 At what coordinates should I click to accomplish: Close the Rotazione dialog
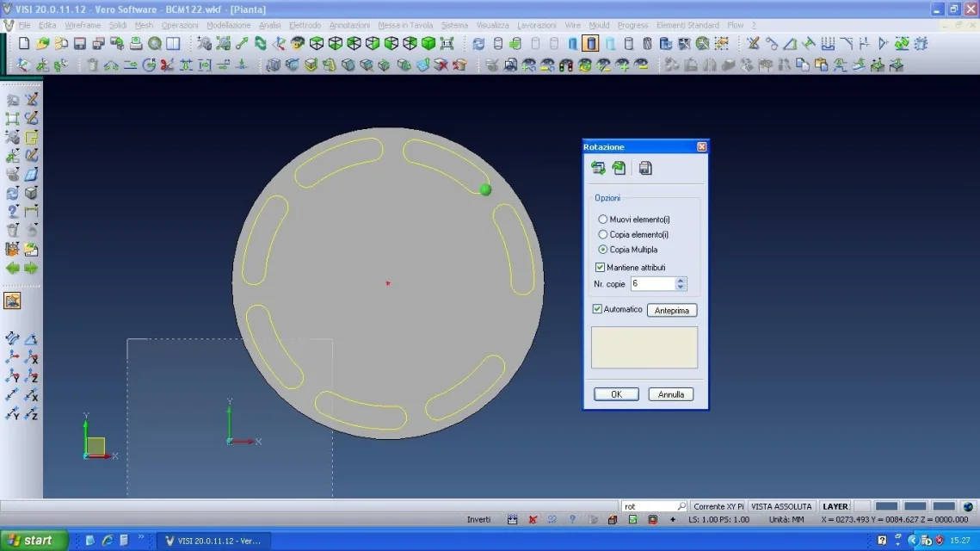(702, 147)
